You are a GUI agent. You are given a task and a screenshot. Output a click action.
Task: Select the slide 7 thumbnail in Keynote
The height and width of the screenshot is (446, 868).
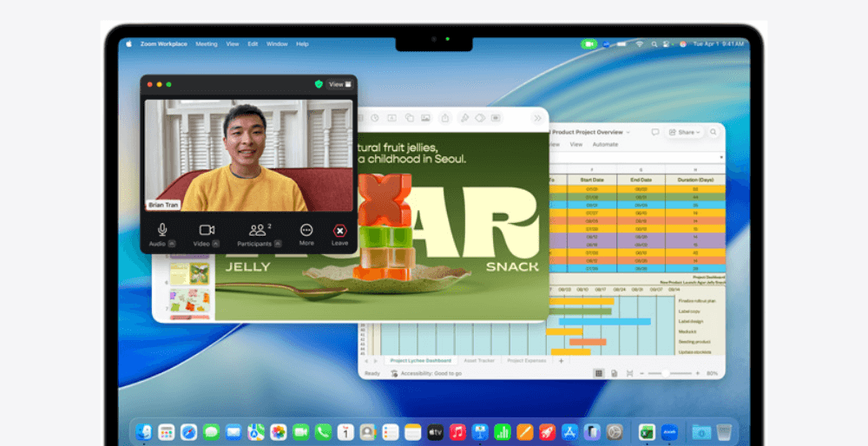click(x=190, y=300)
